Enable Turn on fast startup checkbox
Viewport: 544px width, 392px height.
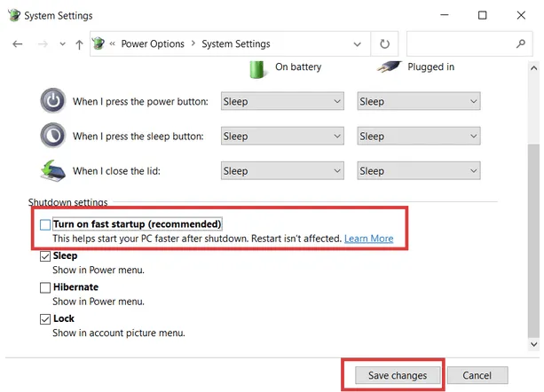[x=45, y=225]
